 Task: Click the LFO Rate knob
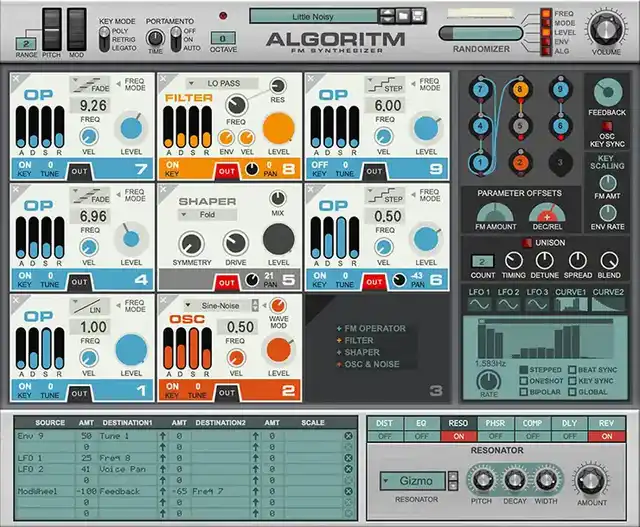[489, 380]
